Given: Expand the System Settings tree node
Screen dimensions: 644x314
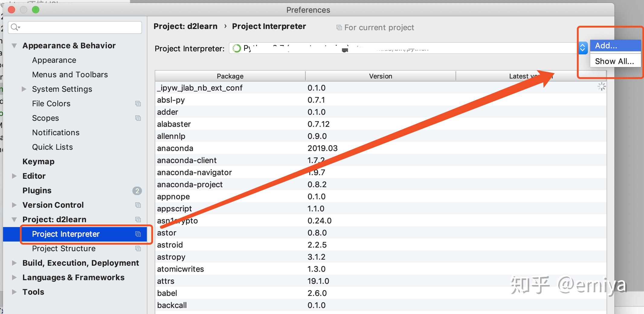Looking at the screenshot, I should coord(24,89).
